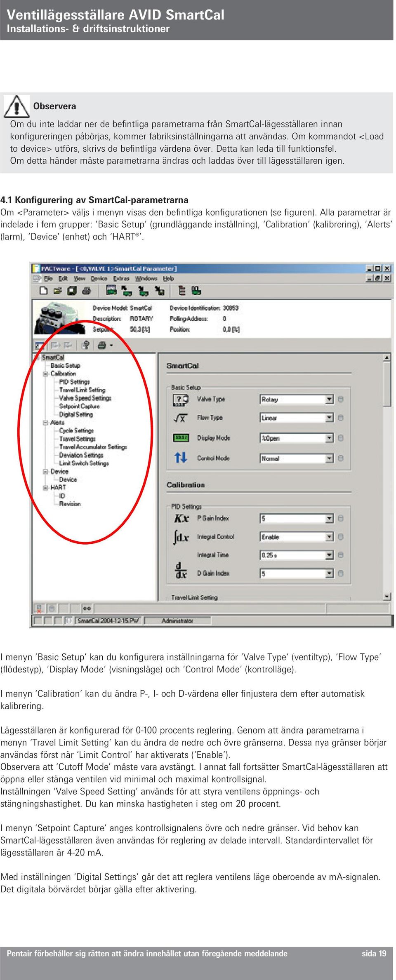Open the Flow Type dropdown
Screen dimensions: 396x980
330,418
